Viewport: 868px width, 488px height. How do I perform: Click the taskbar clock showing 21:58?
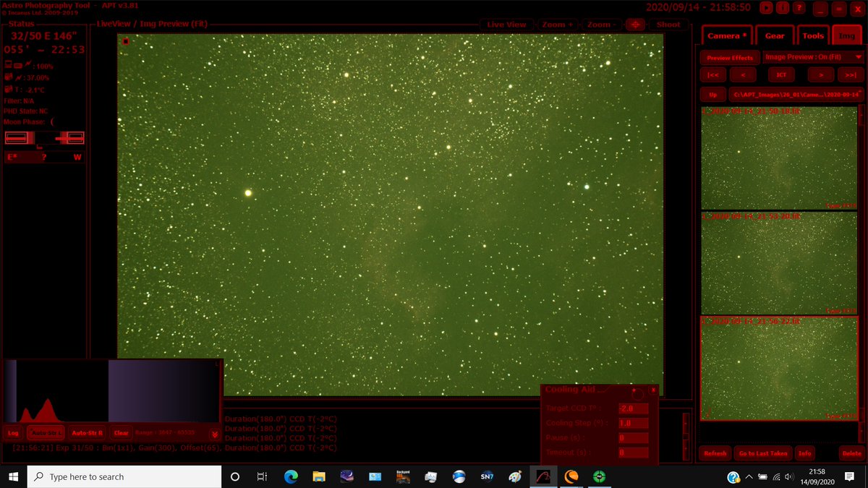[x=819, y=476]
